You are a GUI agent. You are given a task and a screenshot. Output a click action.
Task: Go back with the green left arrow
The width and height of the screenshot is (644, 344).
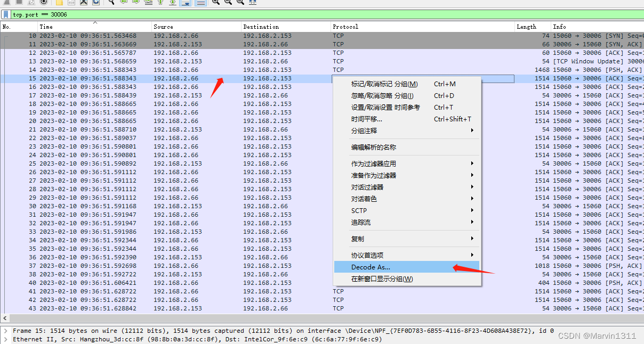[x=124, y=2]
